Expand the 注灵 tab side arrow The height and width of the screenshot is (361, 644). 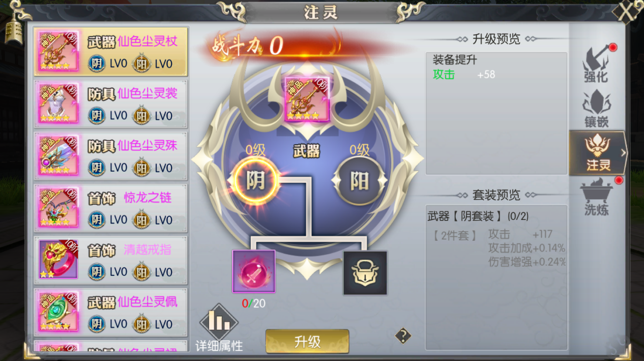pos(623,153)
